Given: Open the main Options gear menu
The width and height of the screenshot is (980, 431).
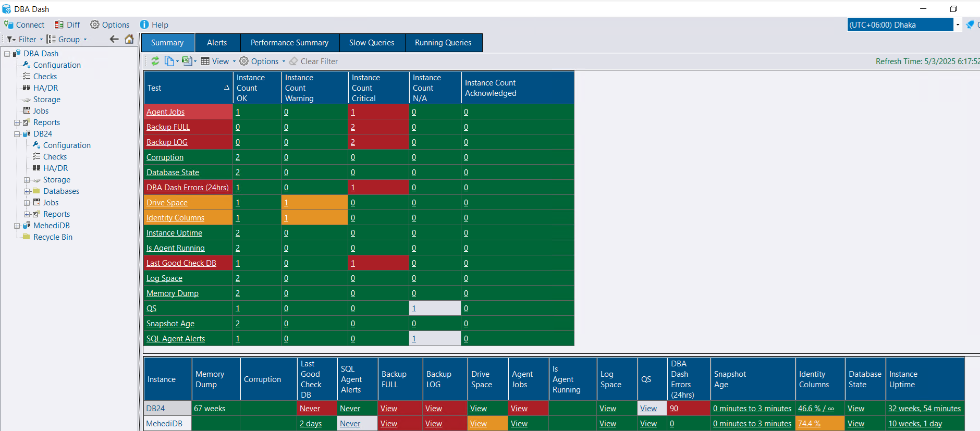Looking at the screenshot, I should point(94,24).
